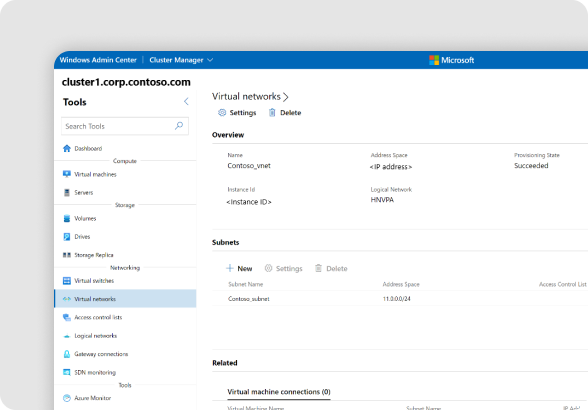Click the Gateway connections icon

[x=67, y=354]
